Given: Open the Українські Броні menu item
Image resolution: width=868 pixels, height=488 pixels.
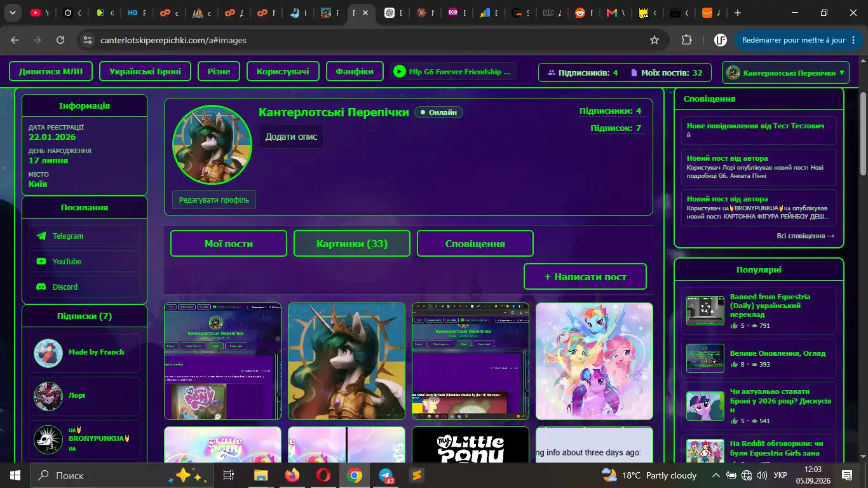Looking at the screenshot, I should coord(145,72).
